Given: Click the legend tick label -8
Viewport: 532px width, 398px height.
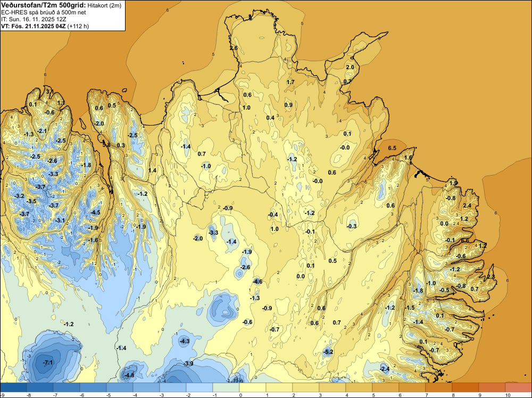Looking at the screenshot, I should (29, 395).
